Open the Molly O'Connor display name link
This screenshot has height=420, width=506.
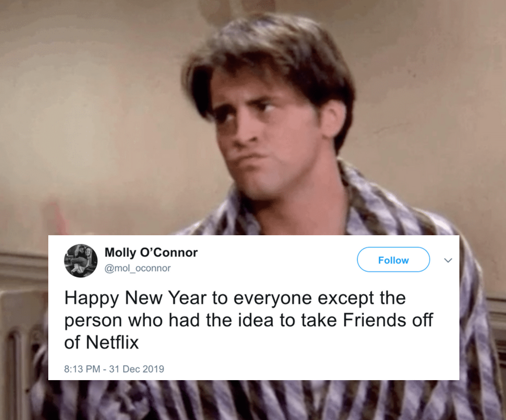pyautogui.click(x=151, y=252)
